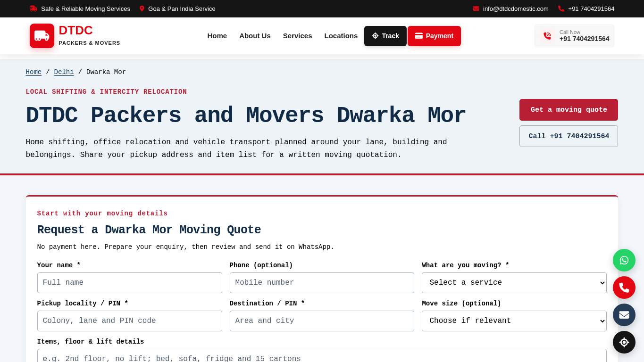Open the Move size dropdown
The image size is (644, 362).
514,321
